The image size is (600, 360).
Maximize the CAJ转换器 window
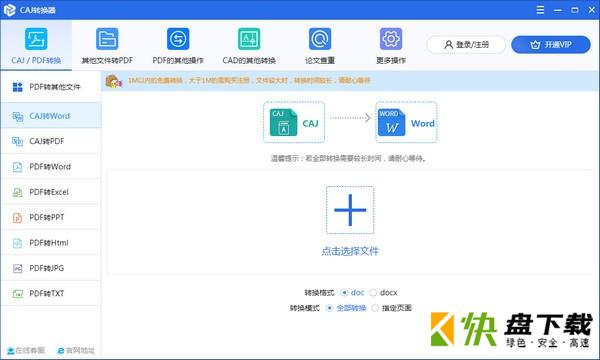click(x=575, y=10)
